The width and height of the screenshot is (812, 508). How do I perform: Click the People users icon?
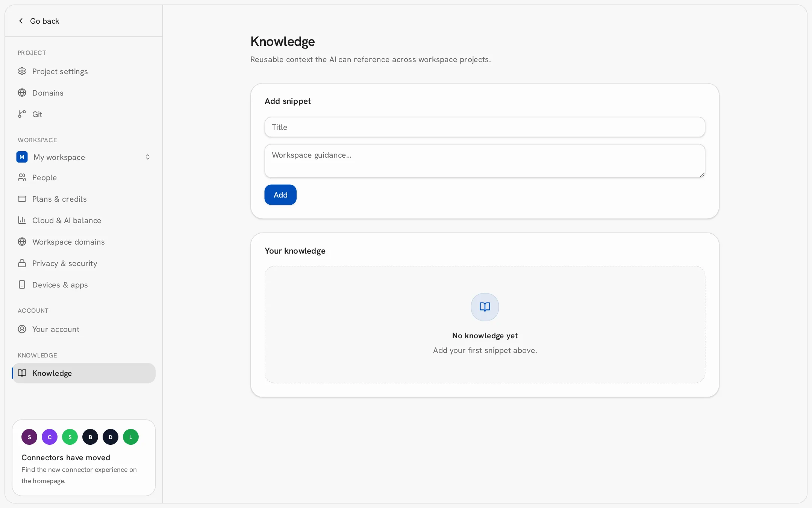(x=22, y=177)
